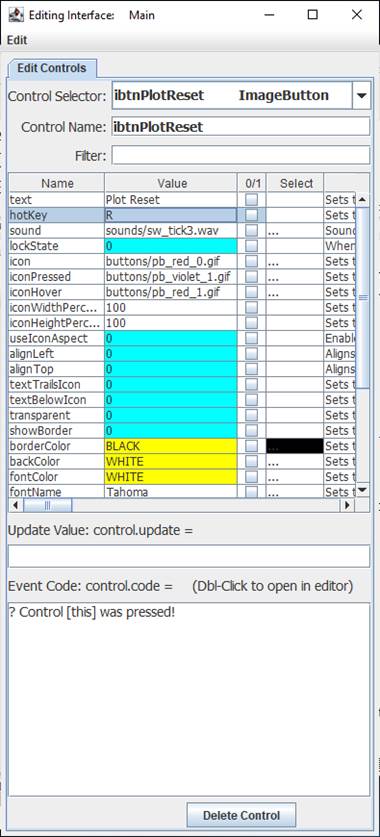Click table vertical scrollbar up arrow

[362, 199]
